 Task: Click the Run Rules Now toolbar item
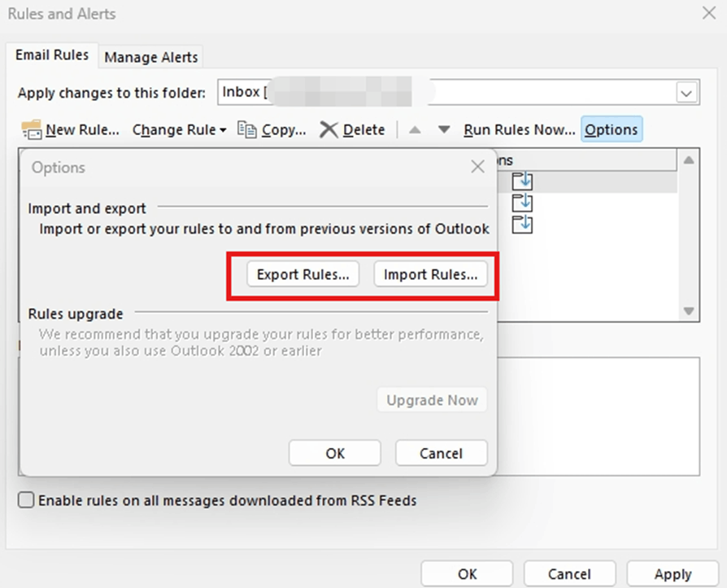520,130
